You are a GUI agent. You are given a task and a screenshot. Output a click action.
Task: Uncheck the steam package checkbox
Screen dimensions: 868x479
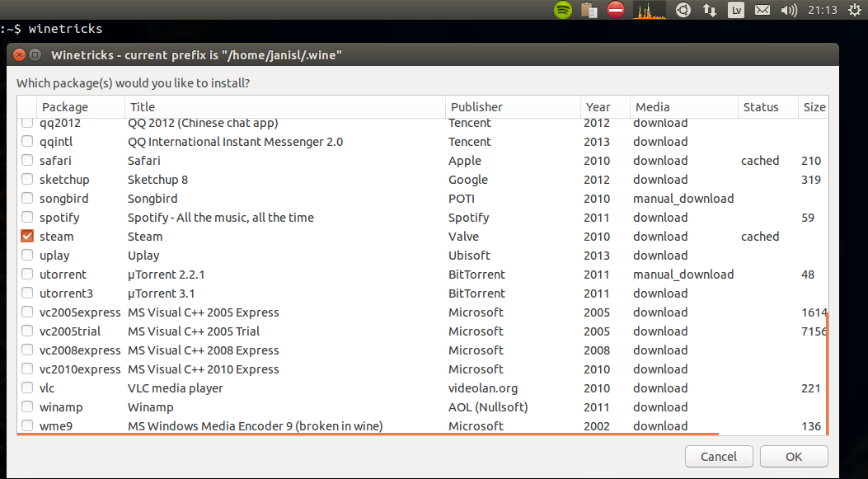(26, 237)
